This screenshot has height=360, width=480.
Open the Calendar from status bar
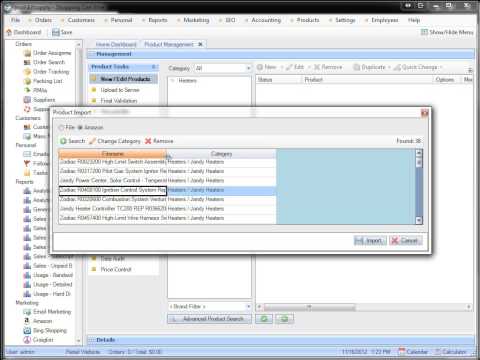pos(413,352)
